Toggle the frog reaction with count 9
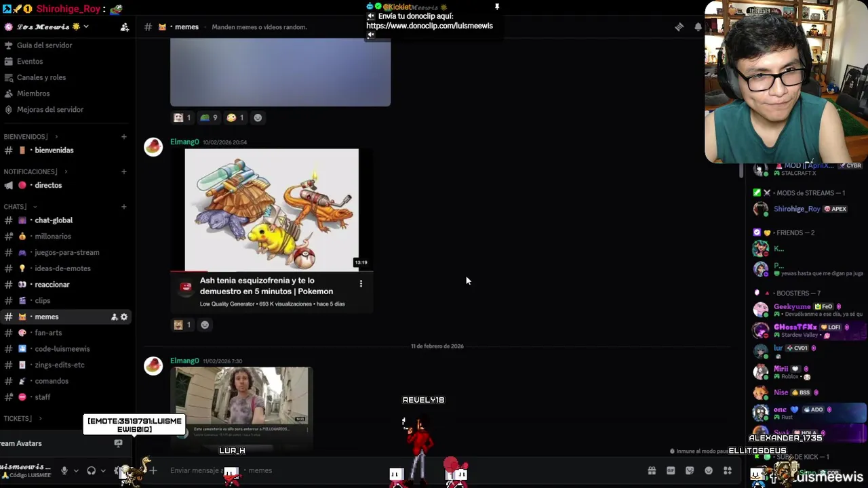Viewport: 868px width, 488px height. [x=209, y=118]
